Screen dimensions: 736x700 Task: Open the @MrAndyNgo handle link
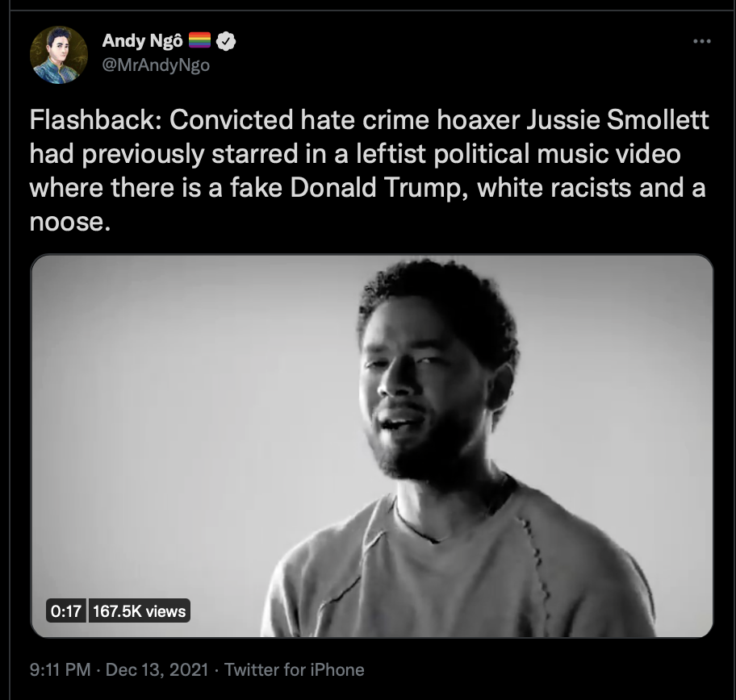pyautogui.click(x=156, y=65)
